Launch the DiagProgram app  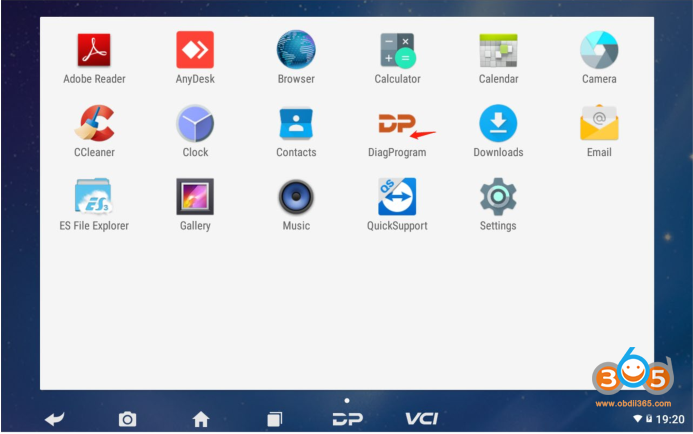(x=397, y=124)
